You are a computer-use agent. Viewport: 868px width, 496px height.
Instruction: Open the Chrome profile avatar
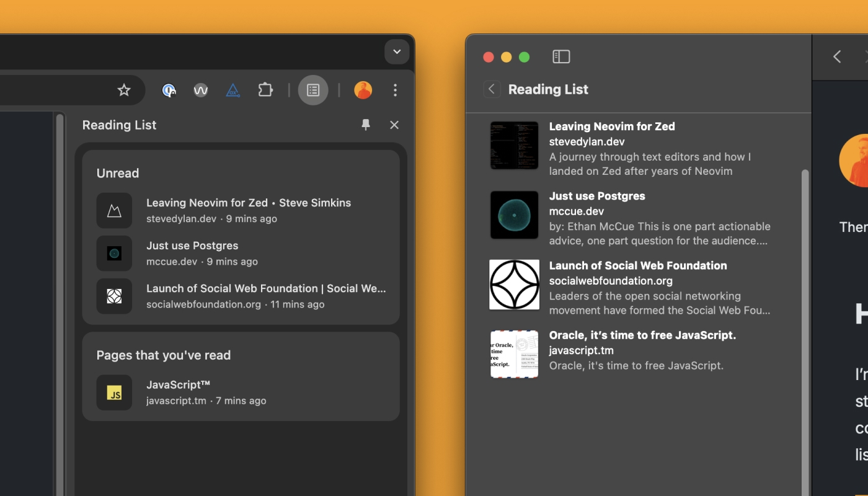point(363,90)
